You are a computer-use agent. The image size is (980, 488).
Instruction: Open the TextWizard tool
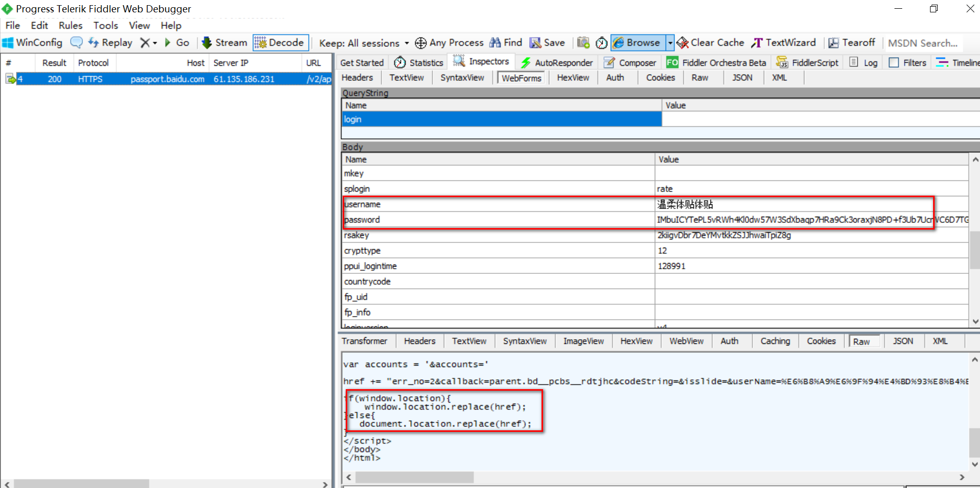click(x=784, y=43)
